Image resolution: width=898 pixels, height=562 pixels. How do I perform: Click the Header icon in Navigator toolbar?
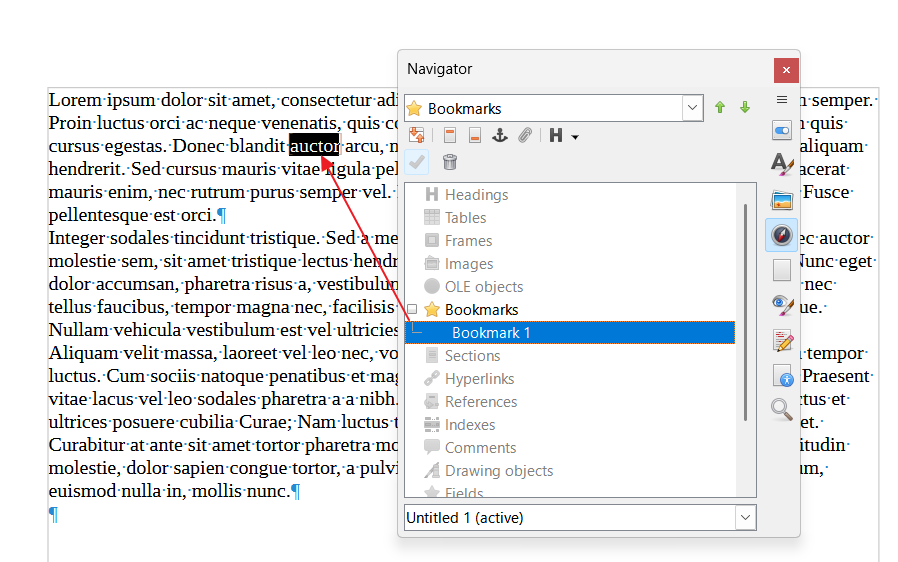point(450,136)
